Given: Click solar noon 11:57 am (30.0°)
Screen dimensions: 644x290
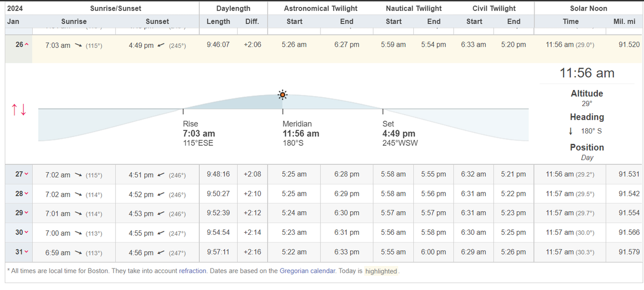Looking at the screenshot, I should tap(570, 232).
